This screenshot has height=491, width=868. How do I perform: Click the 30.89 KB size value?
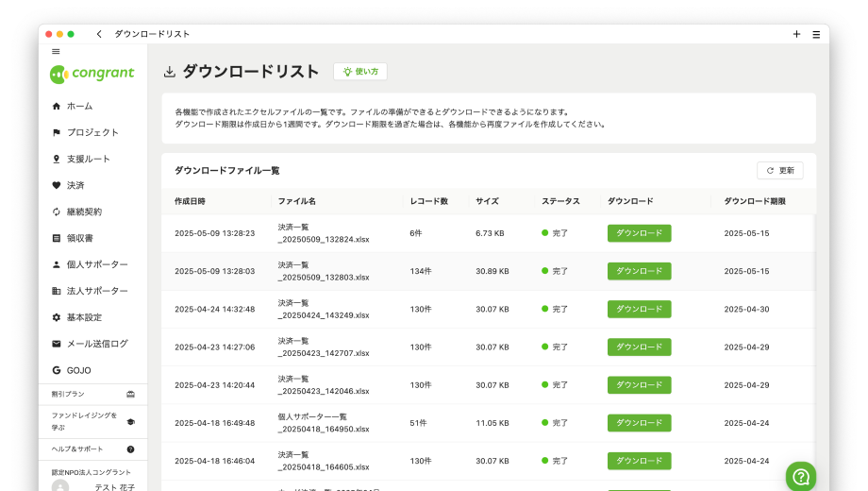pyautogui.click(x=492, y=271)
